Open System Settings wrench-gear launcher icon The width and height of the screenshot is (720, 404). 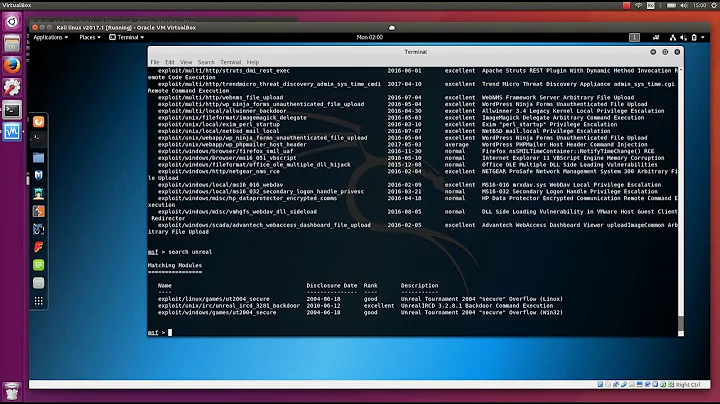coord(12,88)
